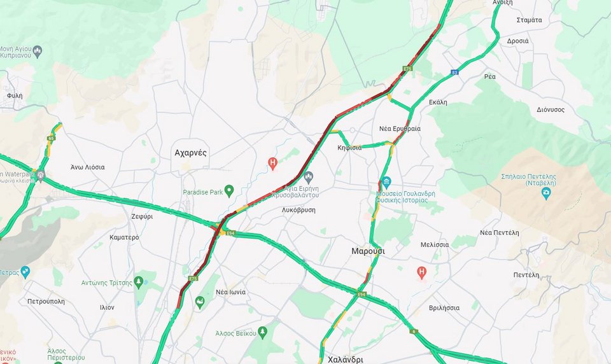Select the Σπήλαιο Πεντέλης camera marker

[546, 193]
